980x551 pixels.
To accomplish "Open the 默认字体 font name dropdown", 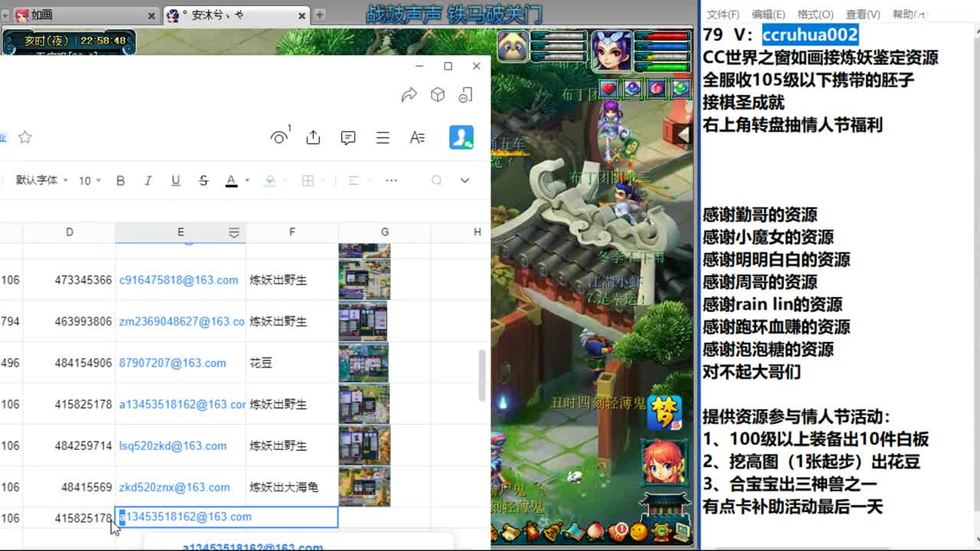I will (42, 181).
